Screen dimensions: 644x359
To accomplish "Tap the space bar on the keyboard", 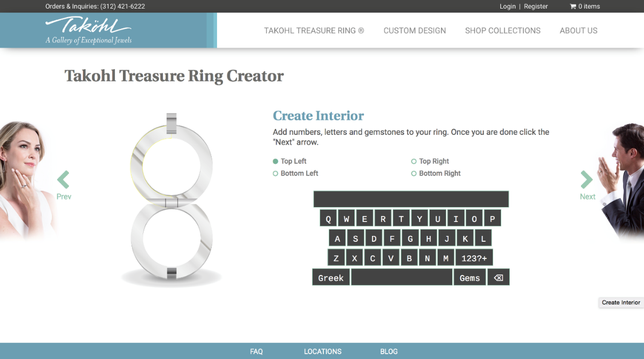I will click(401, 277).
